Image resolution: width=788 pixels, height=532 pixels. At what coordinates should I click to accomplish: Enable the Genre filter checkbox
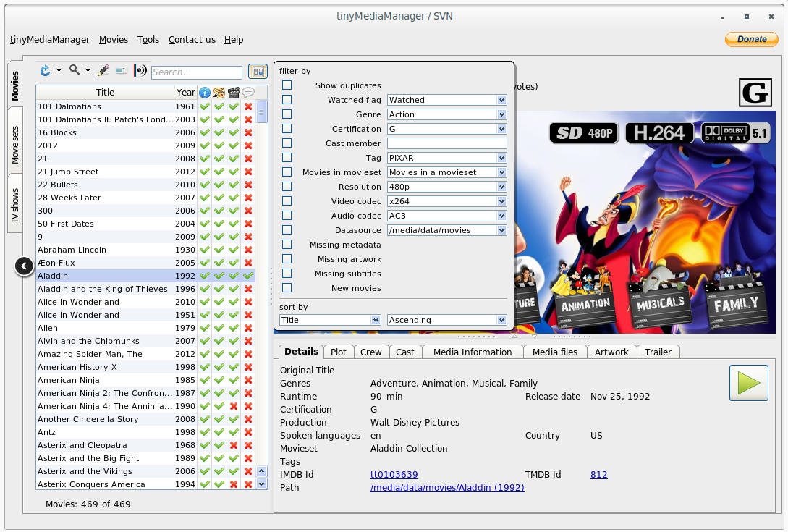pyautogui.click(x=287, y=114)
